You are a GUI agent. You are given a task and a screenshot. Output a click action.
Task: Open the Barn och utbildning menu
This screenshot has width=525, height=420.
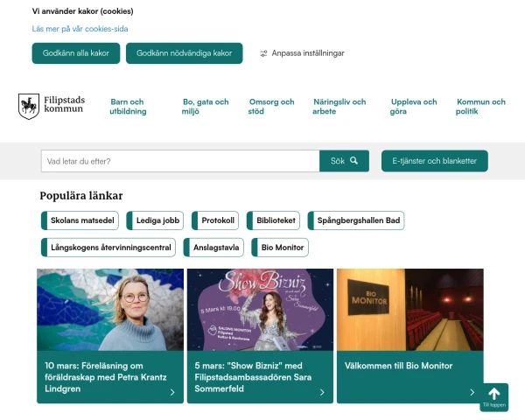click(x=128, y=107)
